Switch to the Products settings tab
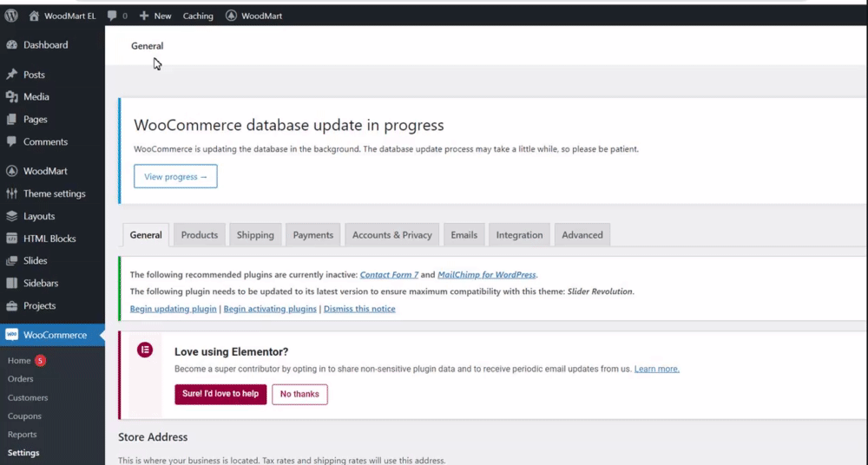The height and width of the screenshot is (465, 868). coord(200,235)
